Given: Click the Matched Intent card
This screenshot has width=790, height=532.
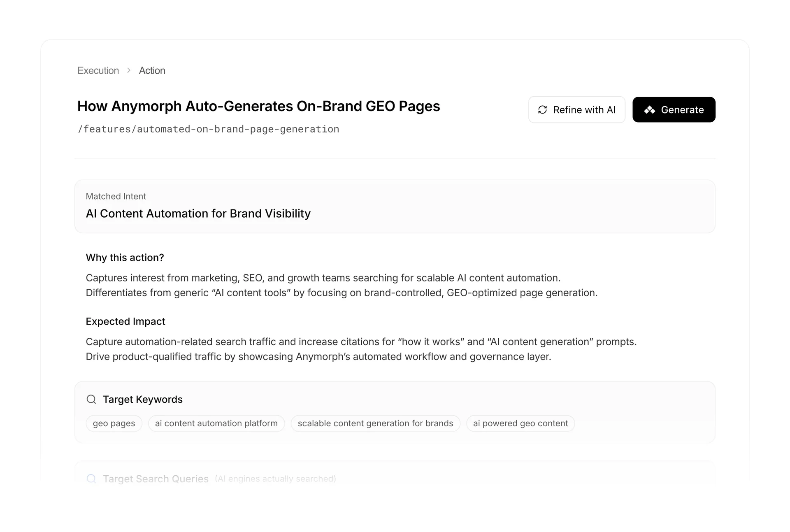Looking at the screenshot, I should [395, 206].
